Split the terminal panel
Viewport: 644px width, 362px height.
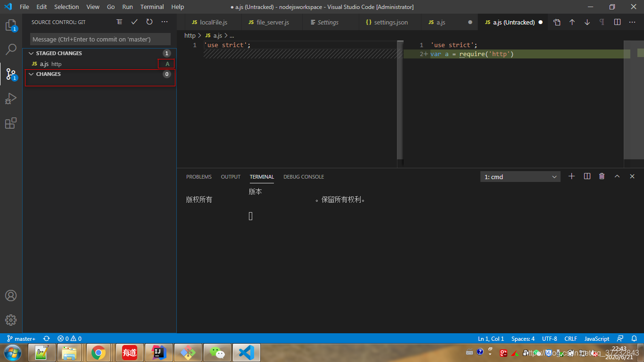click(587, 176)
